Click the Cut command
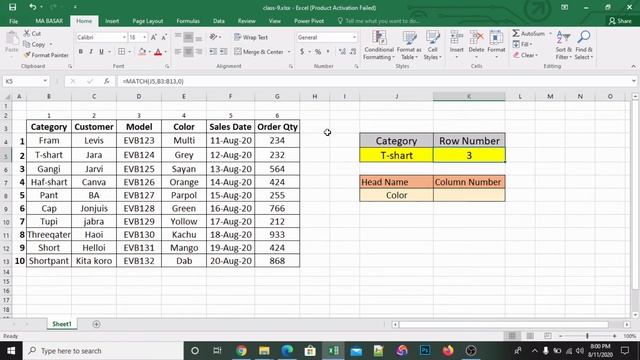Screen dimensions: 640x360 point(32,33)
